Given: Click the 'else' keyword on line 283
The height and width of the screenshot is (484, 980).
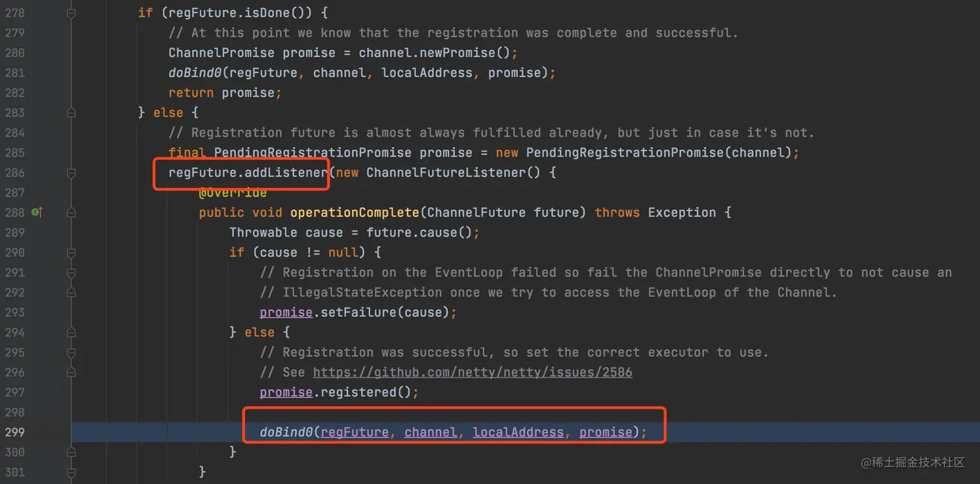Looking at the screenshot, I should tap(169, 113).
